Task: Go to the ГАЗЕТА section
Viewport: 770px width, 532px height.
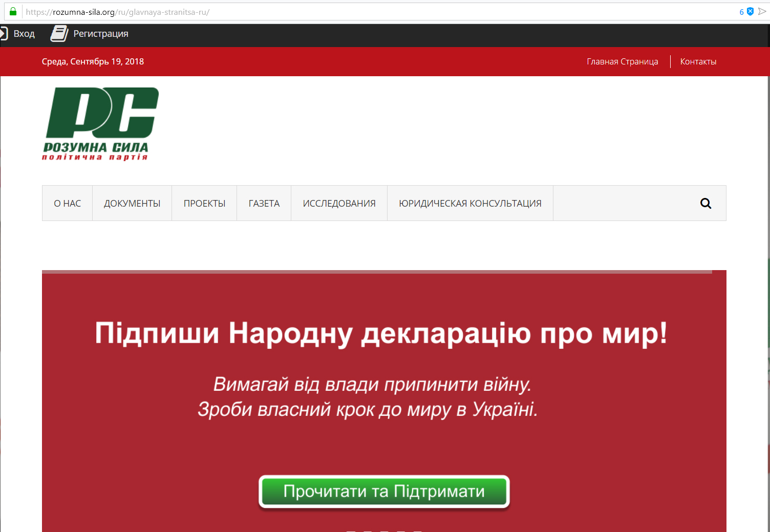Action: [264, 204]
